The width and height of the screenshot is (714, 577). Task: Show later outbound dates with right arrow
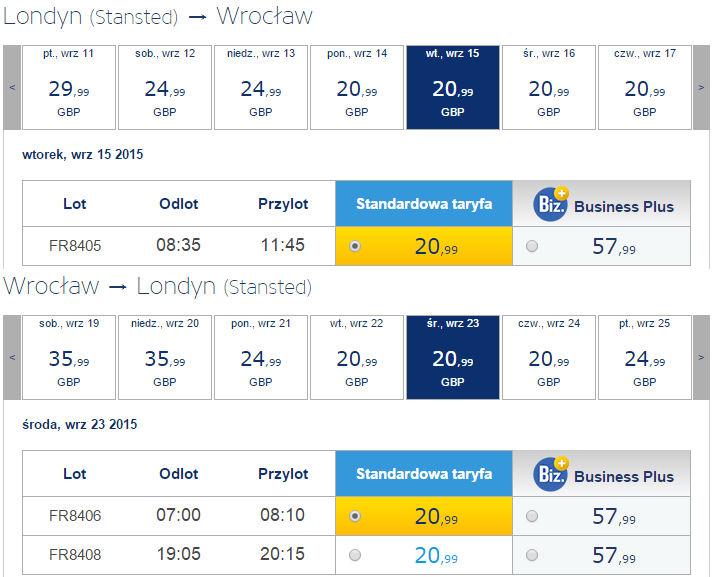click(701, 87)
